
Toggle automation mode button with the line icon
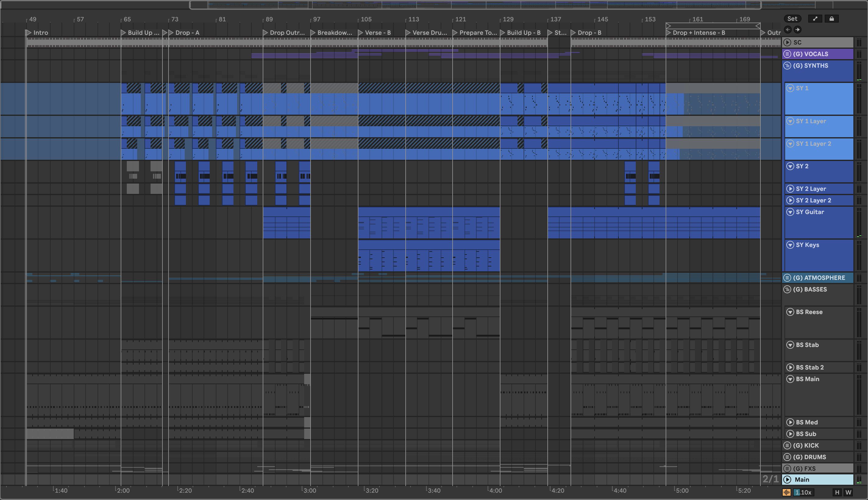pos(815,19)
